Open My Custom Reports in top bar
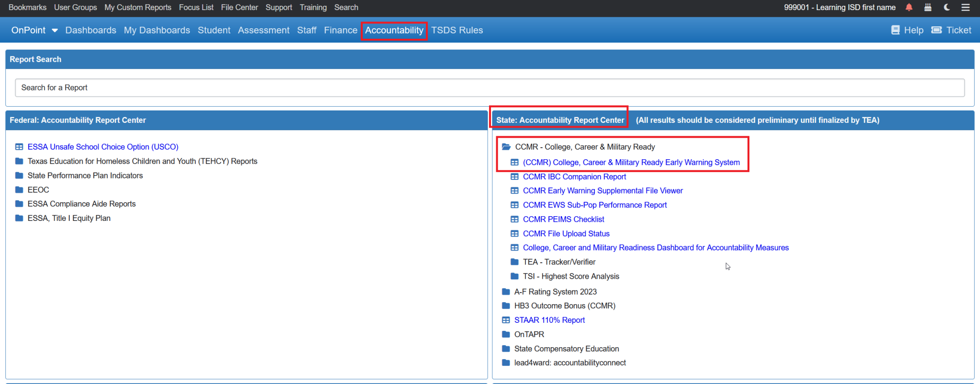The width and height of the screenshot is (980, 384). tap(138, 7)
